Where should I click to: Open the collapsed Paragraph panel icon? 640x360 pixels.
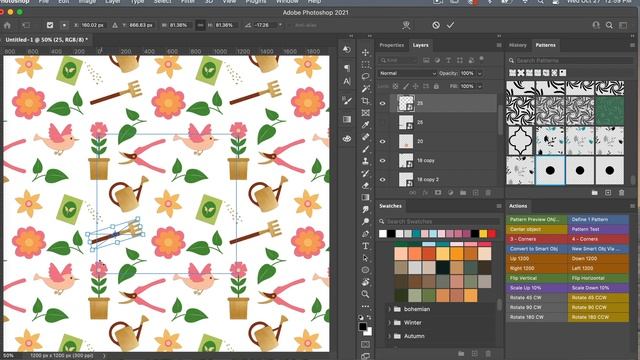(347, 68)
